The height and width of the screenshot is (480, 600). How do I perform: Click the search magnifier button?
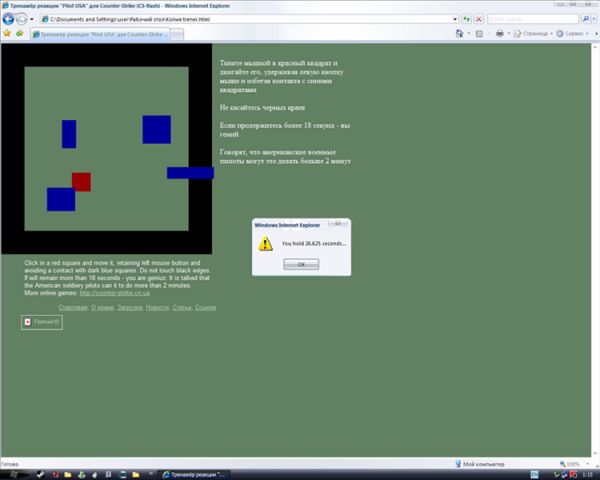(x=585, y=19)
